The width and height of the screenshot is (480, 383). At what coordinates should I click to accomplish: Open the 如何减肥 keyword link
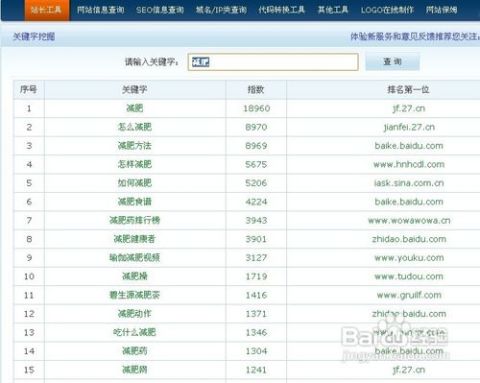tap(135, 183)
